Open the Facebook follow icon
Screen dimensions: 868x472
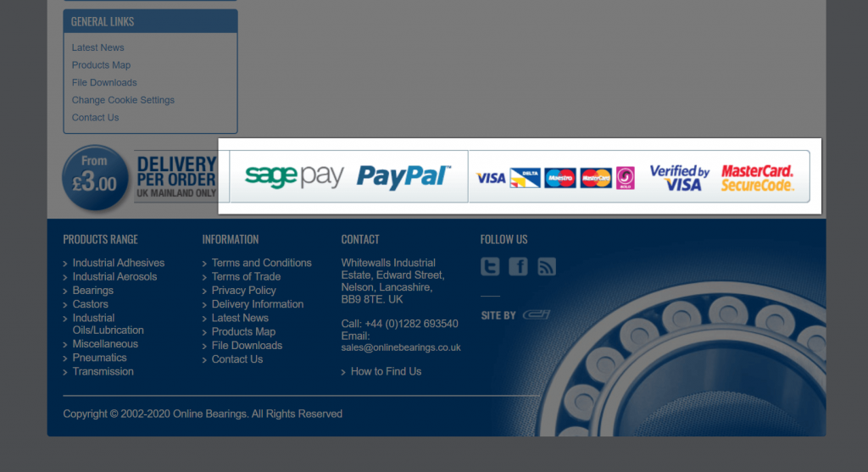point(518,267)
